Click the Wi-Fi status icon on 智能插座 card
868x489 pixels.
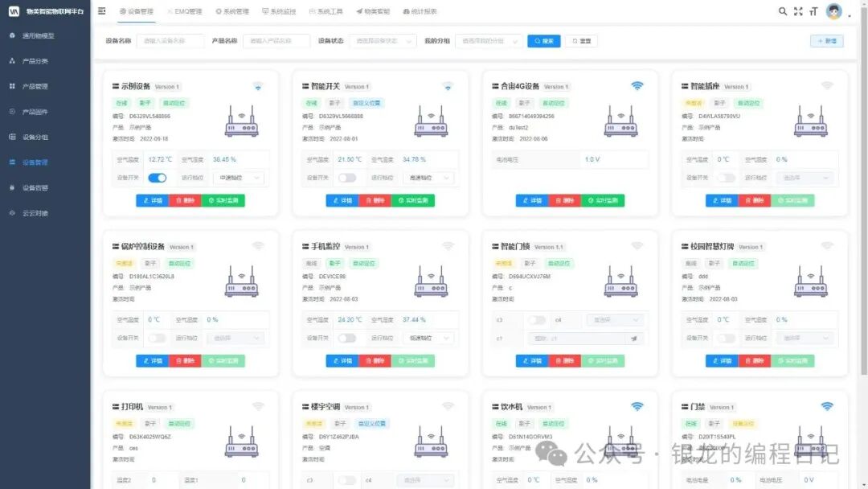tap(827, 86)
